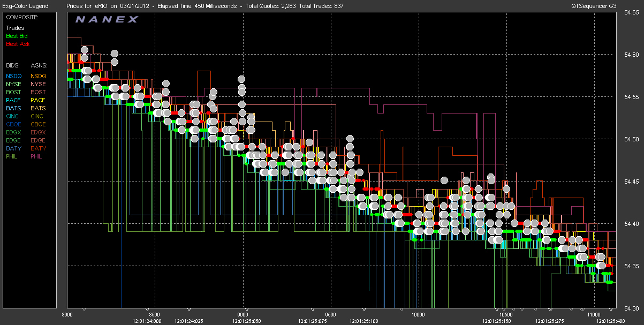Click the 9000 sequence axis label
644x325 pixels.
click(243, 315)
